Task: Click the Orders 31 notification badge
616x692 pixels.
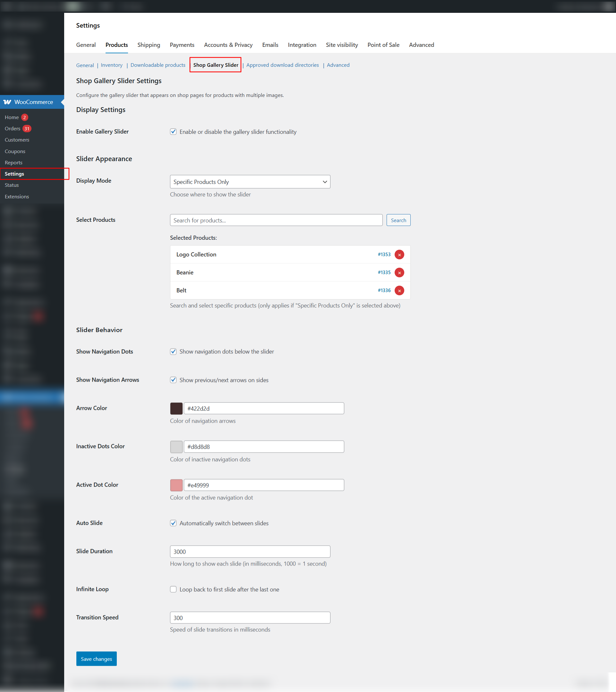Action: click(x=27, y=129)
